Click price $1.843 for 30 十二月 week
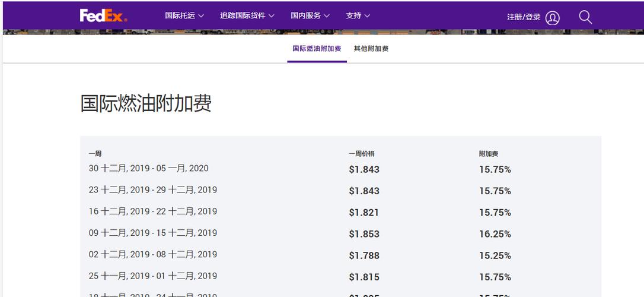This screenshot has width=644, height=297. pyautogui.click(x=364, y=169)
